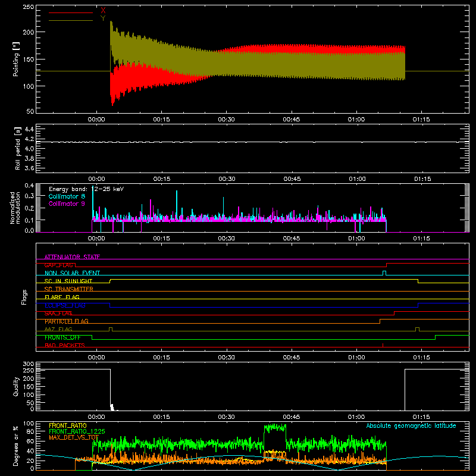Click the Collimator 9 legend entry
The height and width of the screenshot is (476, 476).
tap(67, 203)
